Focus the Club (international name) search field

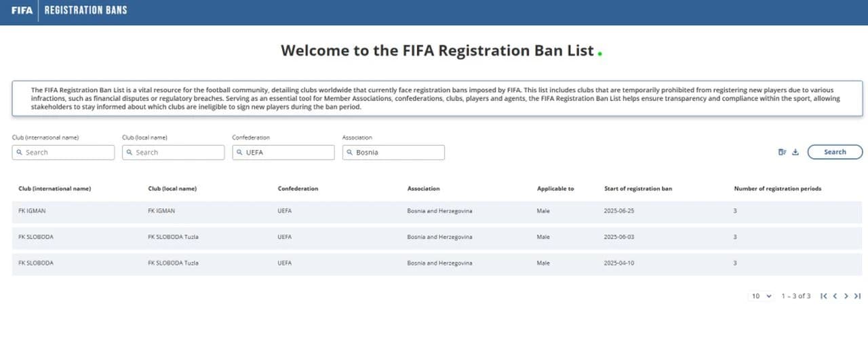pos(63,153)
